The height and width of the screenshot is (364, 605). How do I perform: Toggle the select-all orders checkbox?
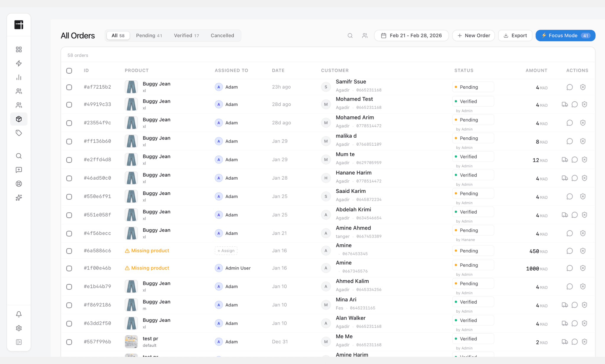pos(69,71)
